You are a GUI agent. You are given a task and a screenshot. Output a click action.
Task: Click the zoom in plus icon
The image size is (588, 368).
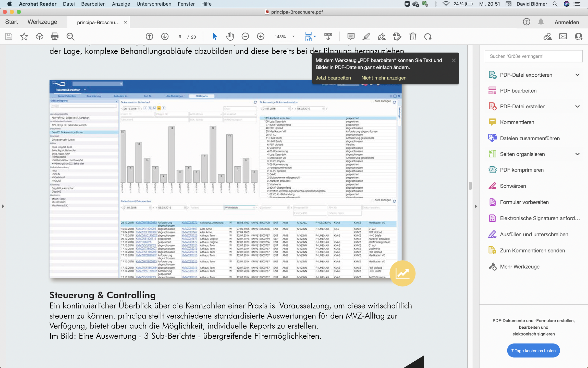[261, 37]
